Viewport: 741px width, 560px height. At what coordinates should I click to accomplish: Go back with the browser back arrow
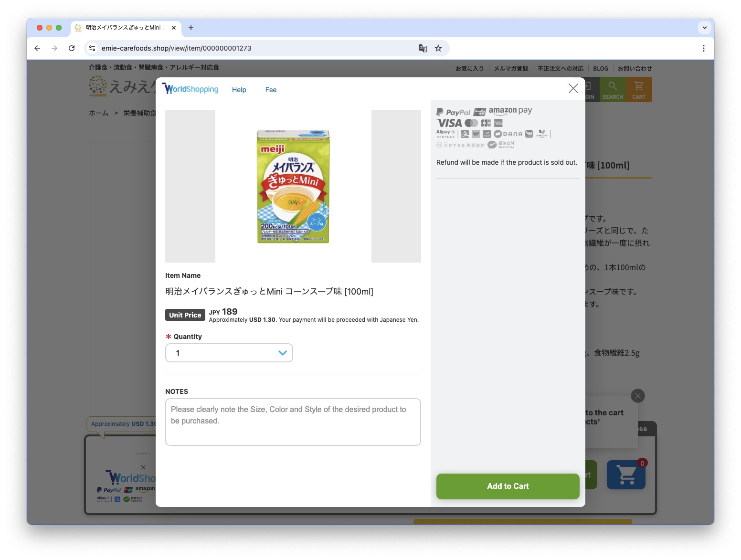(37, 48)
